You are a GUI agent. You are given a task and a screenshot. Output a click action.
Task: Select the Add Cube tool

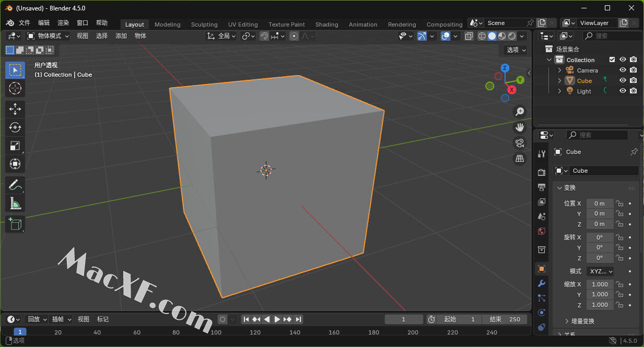15,224
